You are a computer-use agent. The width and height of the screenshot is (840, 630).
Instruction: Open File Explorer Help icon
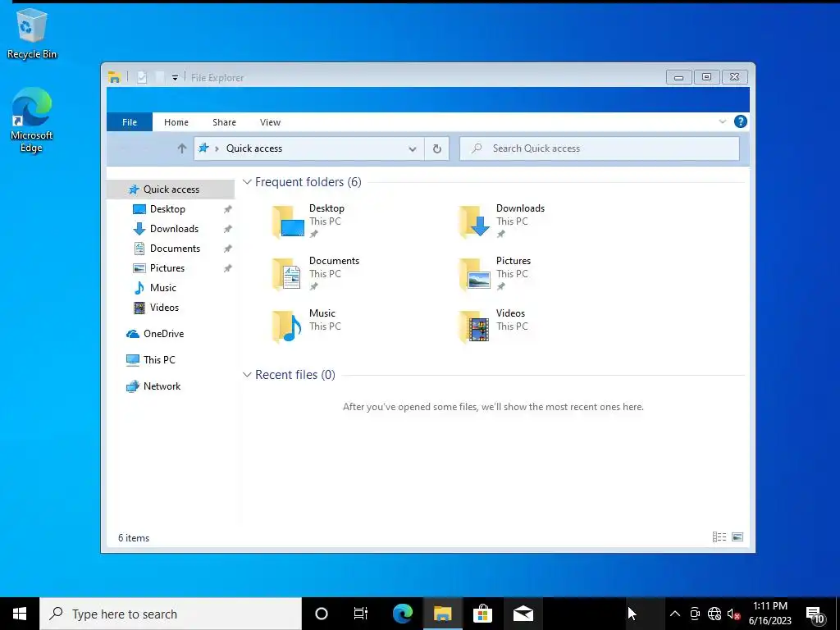coord(741,121)
